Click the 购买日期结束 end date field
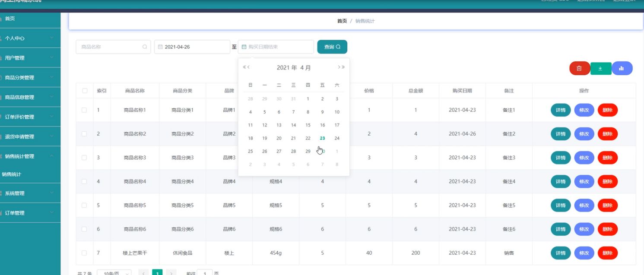 point(276,47)
